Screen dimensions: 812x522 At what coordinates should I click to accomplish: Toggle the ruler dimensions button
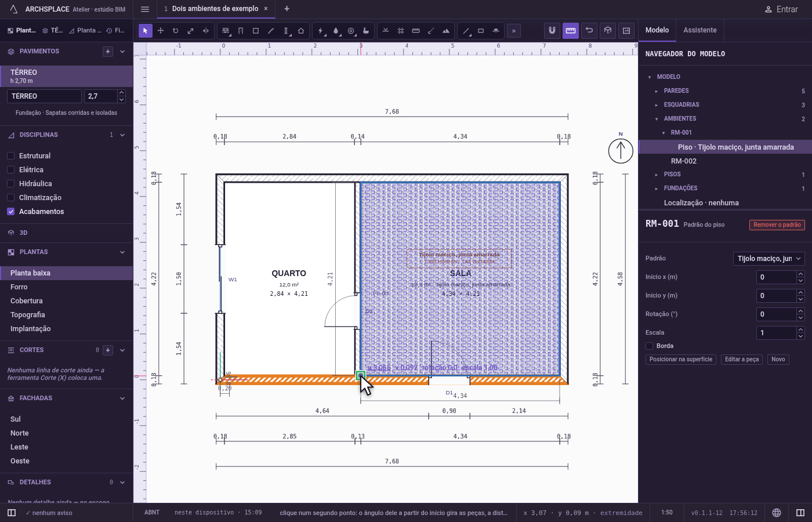click(571, 31)
